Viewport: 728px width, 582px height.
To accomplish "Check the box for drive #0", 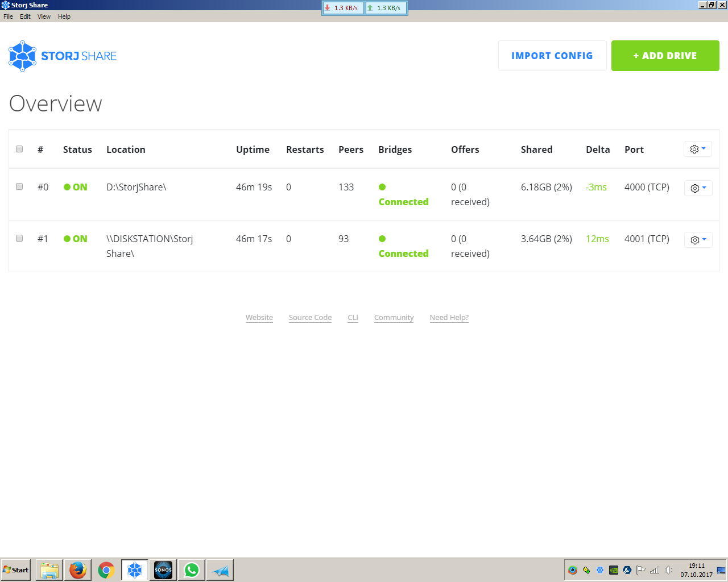I will tap(19, 186).
